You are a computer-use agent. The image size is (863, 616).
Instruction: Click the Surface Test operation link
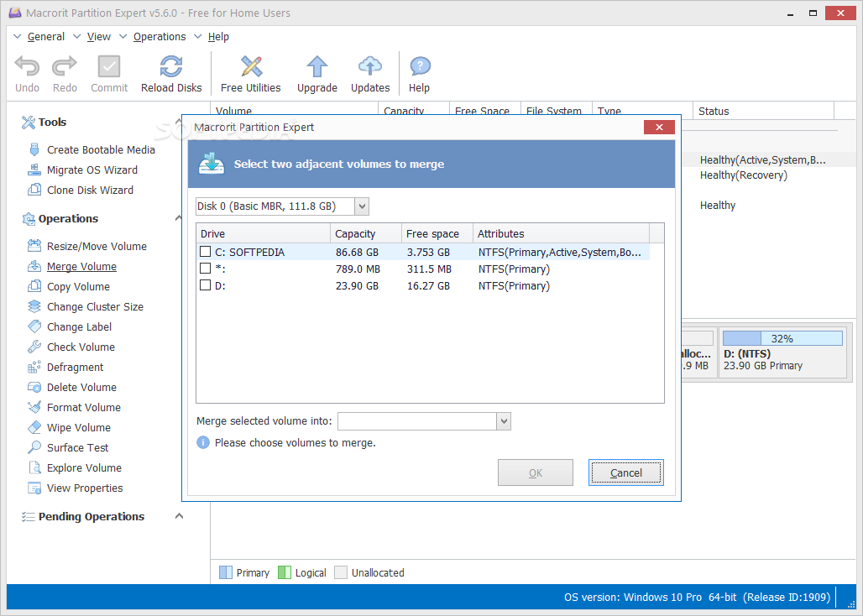(x=77, y=447)
